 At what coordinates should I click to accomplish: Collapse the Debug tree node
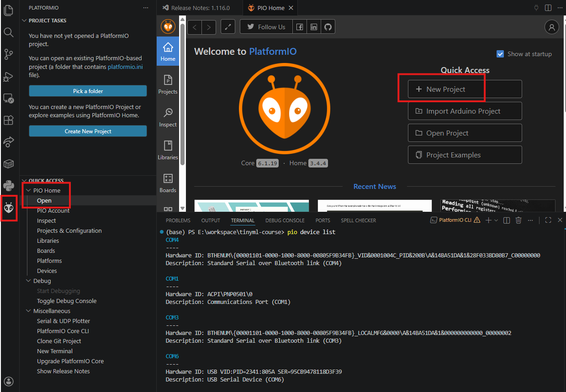[x=29, y=281]
